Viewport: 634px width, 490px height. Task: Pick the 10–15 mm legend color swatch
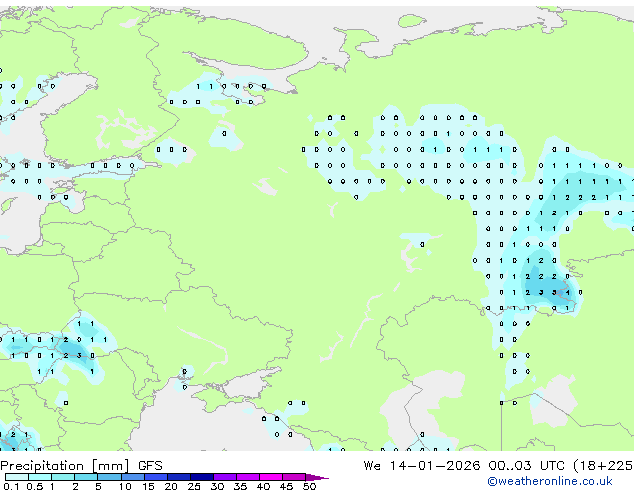pyautogui.click(x=132, y=477)
